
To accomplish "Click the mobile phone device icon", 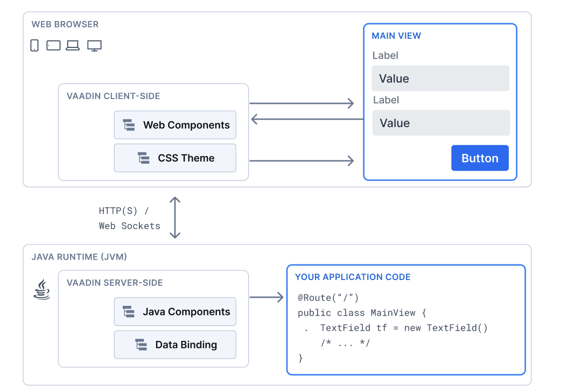I will tap(34, 45).
